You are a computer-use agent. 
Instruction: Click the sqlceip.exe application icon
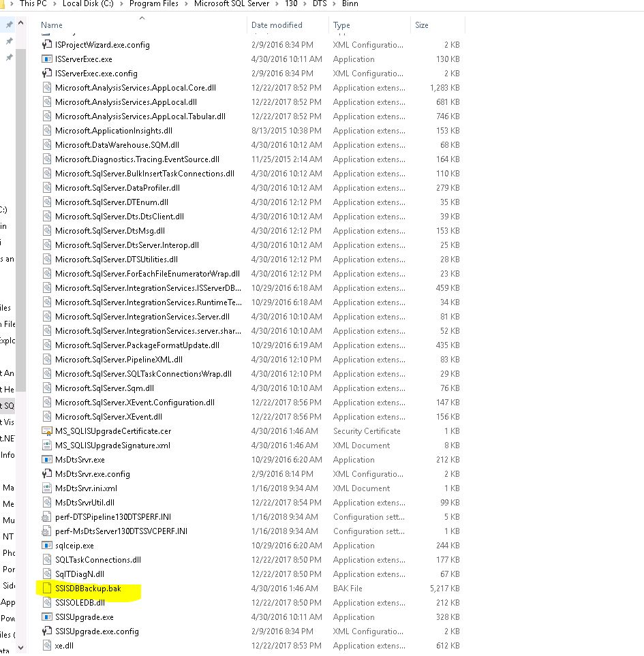click(47, 545)
